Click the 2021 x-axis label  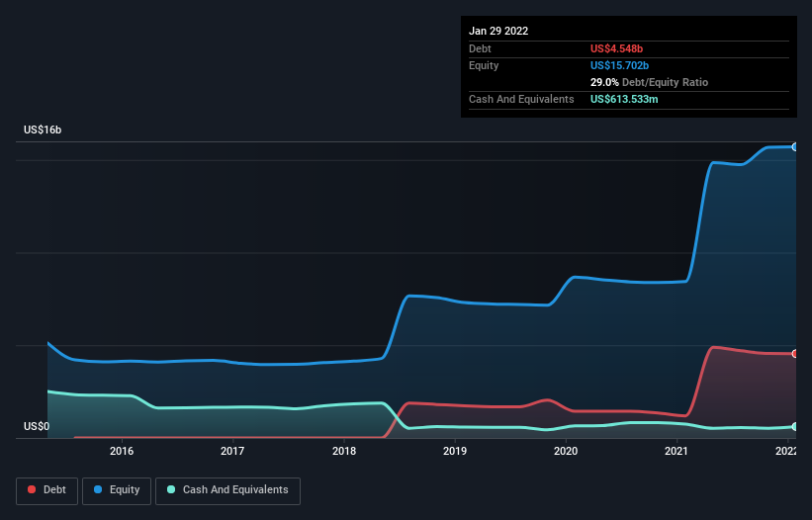[677, 451]
